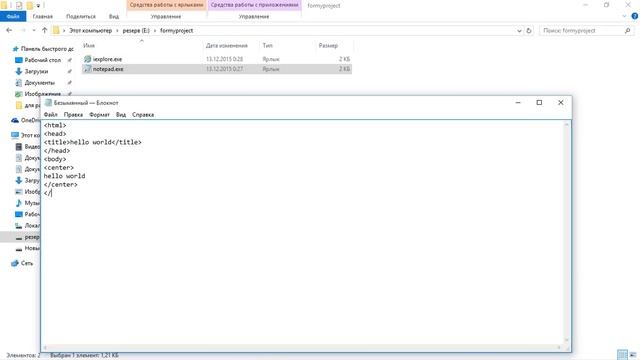Open Документы in quick access
The image size is (640, 360).
pos(39,83)
